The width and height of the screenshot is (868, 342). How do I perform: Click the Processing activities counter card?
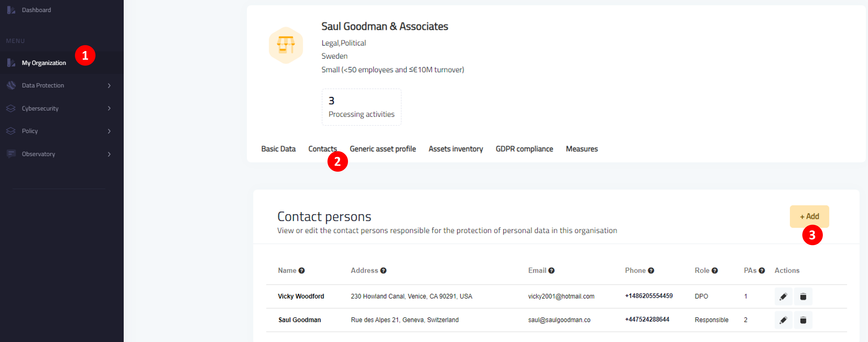click(361, 107)
